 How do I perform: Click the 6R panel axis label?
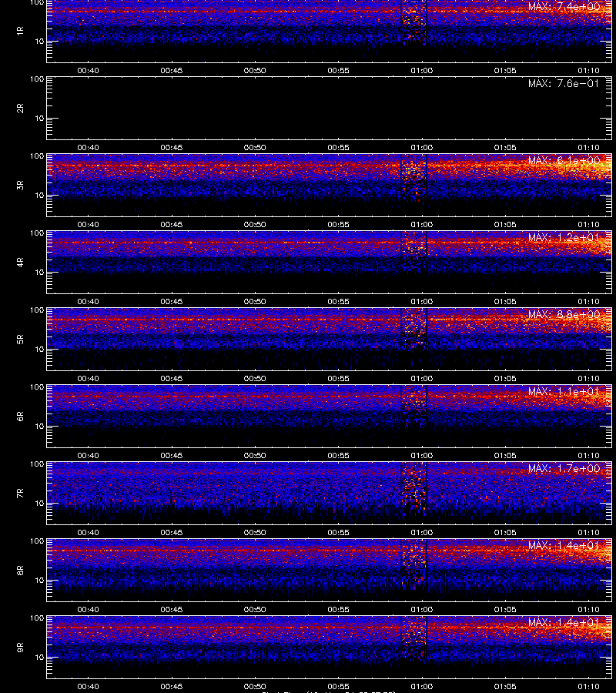[x=20, y=417]
